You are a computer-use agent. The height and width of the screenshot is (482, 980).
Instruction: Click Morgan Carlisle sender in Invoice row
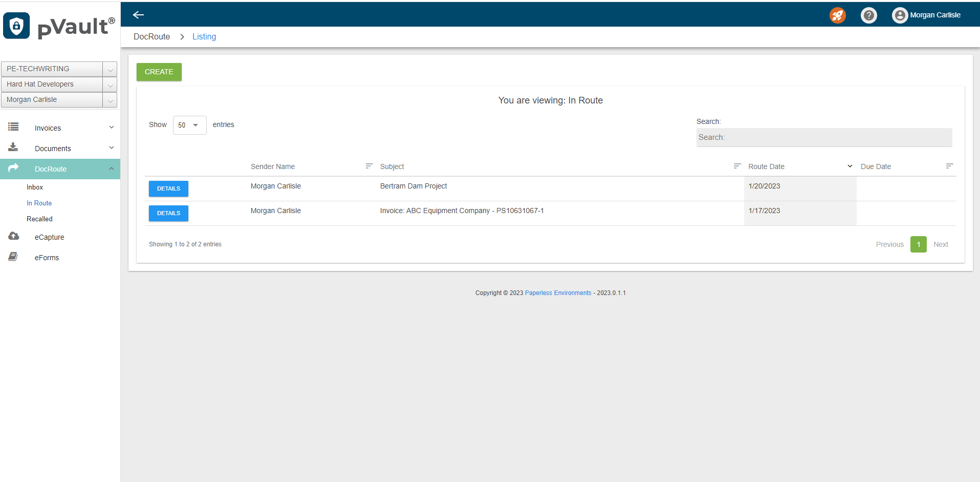click(276, 211)
